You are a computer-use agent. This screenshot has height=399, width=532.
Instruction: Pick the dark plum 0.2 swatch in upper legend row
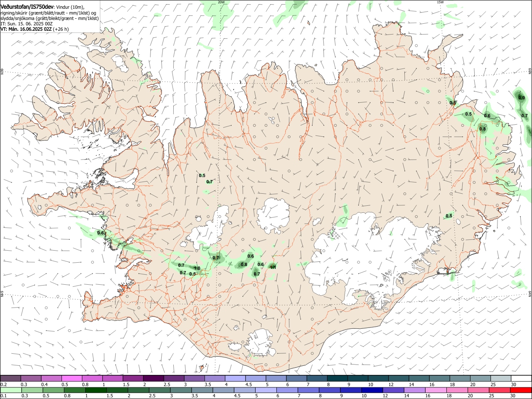pos(11,378)
